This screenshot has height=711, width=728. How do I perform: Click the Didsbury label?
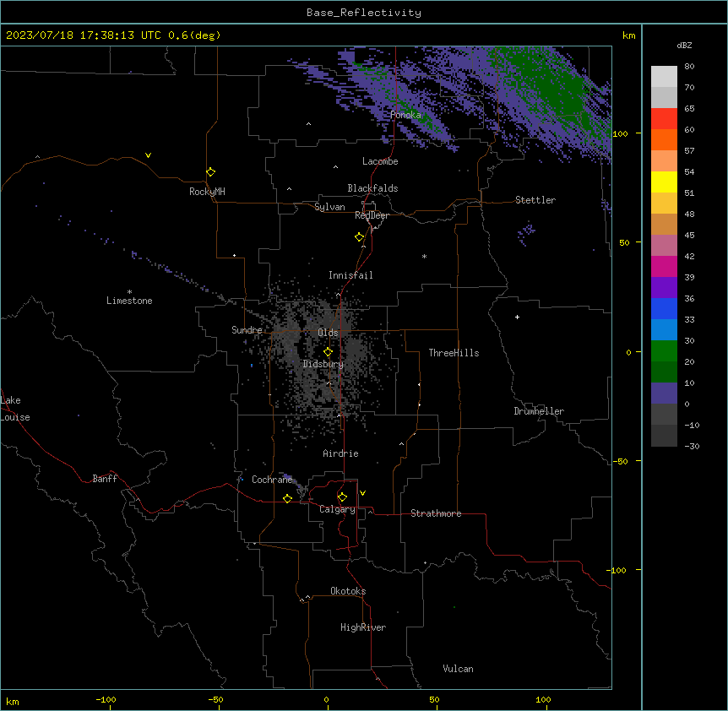[323, 364]
